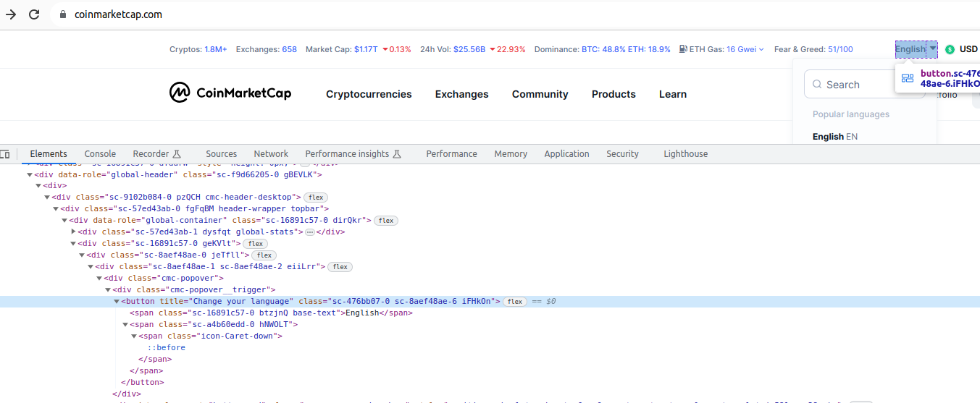
Task: Click the ETH Gas pump icon
Action: 683,49
